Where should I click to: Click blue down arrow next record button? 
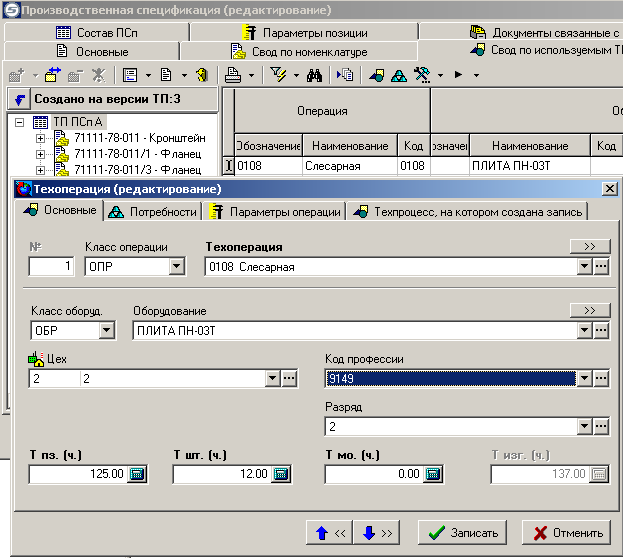pos(377,533)
